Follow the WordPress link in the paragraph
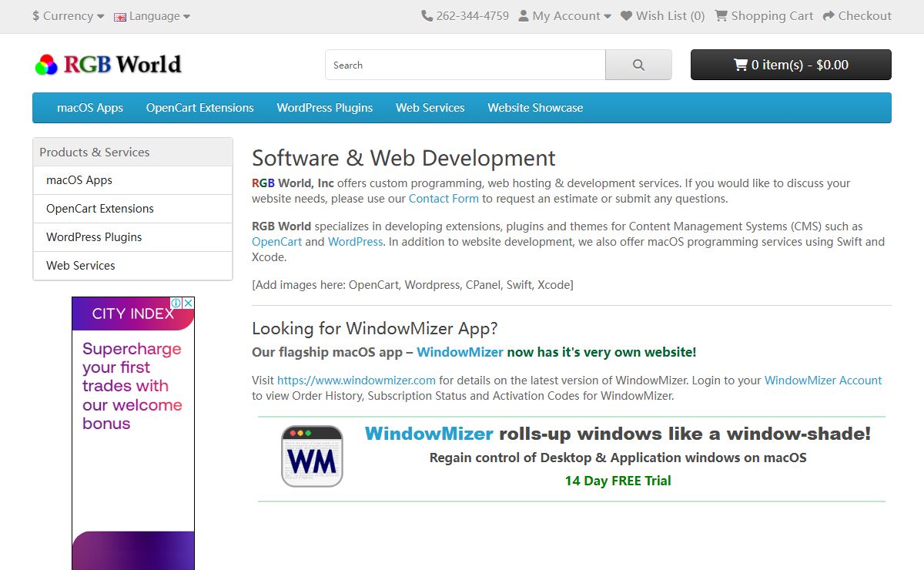The height and width of the screenshot is (570, 924). click(x=355, y=242)
